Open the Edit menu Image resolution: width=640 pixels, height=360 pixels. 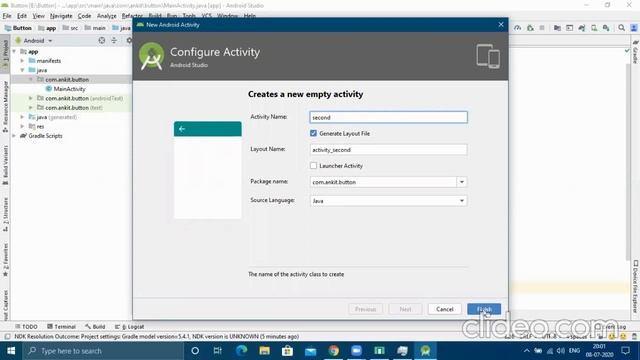tap(22, 16)
